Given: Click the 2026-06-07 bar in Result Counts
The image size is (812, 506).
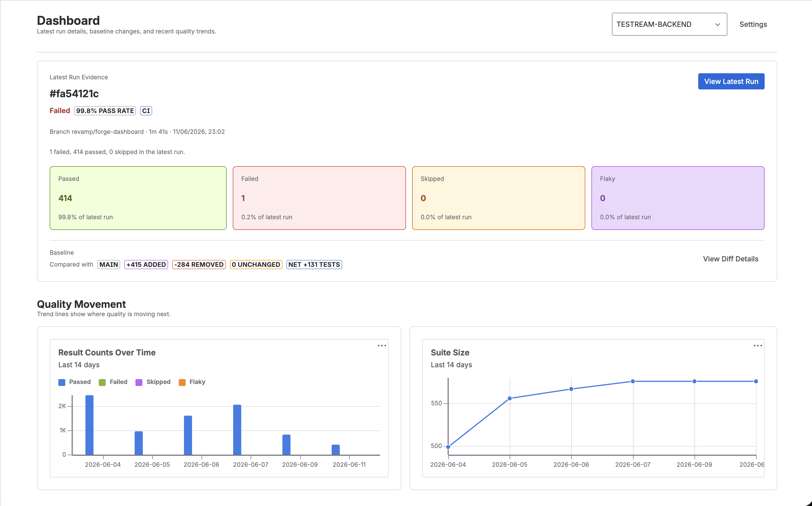Looking at the screenshot, I should [237, 430].
